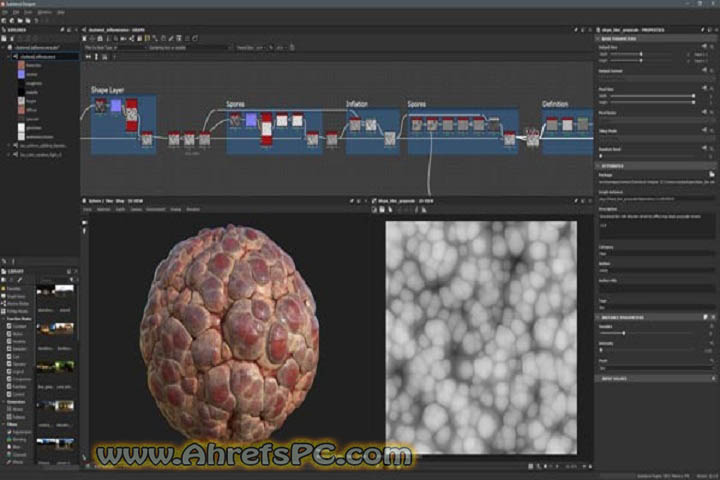The image size is (720, 480).
Task: Open the Parent Size dropdown
Action: click(259, 47)
